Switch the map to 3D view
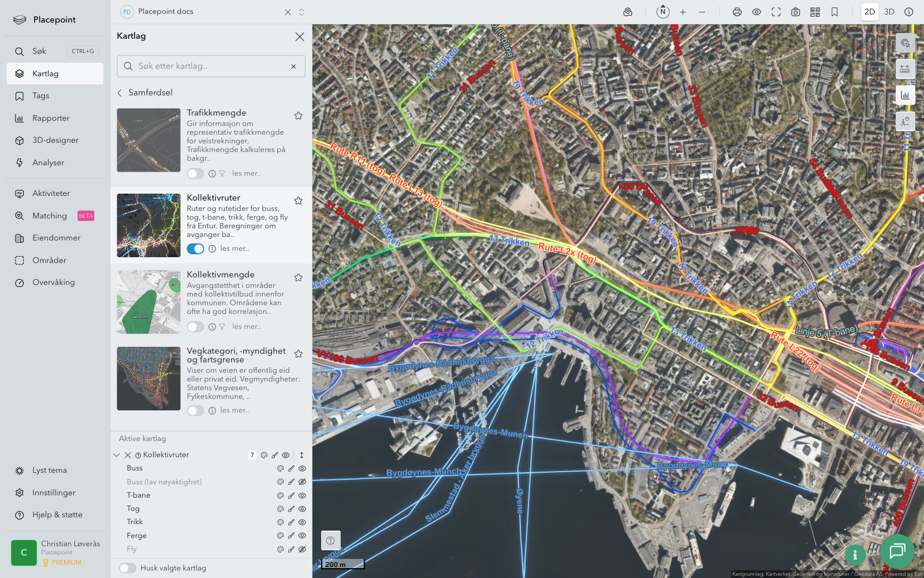Screen dimensions: 924x578 tap(889, 12)
